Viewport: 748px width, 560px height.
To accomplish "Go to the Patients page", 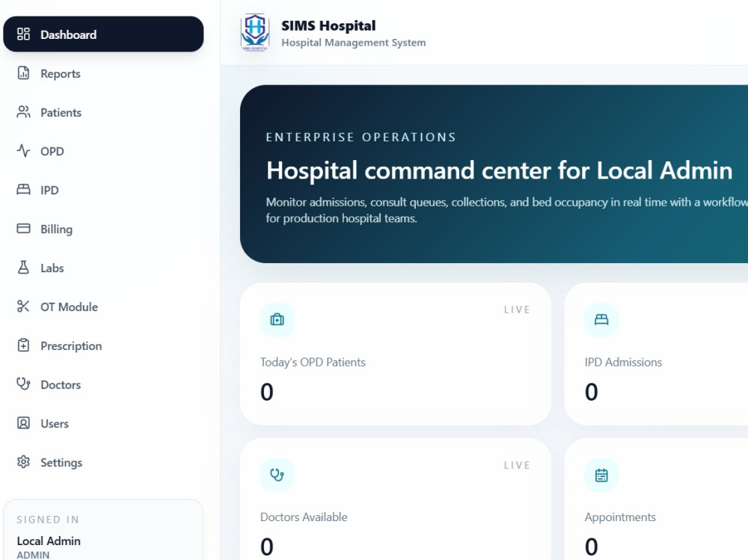I will [103, 112].
